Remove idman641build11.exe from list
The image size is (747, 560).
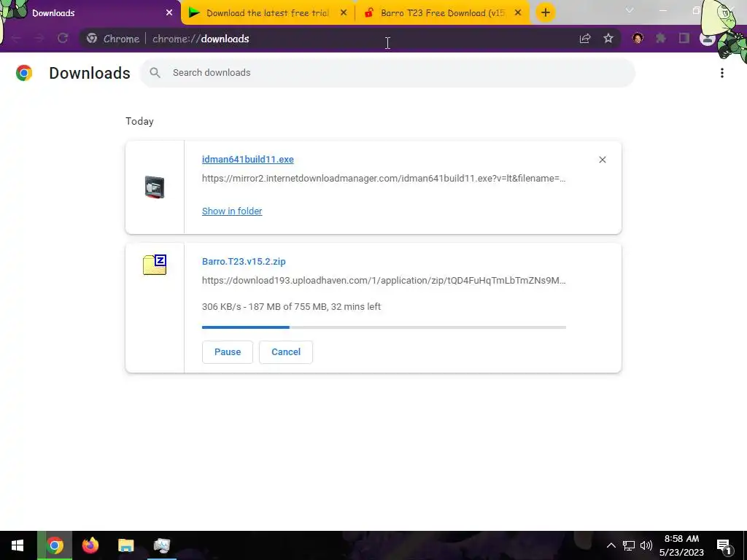(602, 160)
